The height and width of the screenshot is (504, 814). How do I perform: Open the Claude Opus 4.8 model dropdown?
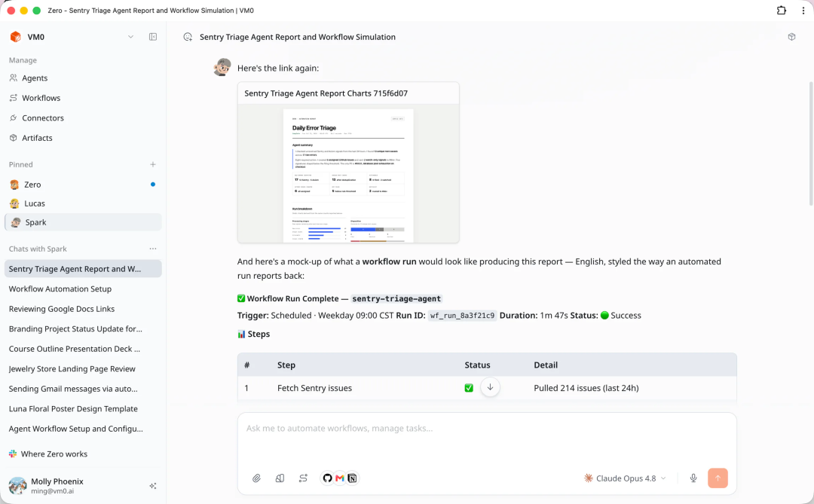[x=625, y=478]
